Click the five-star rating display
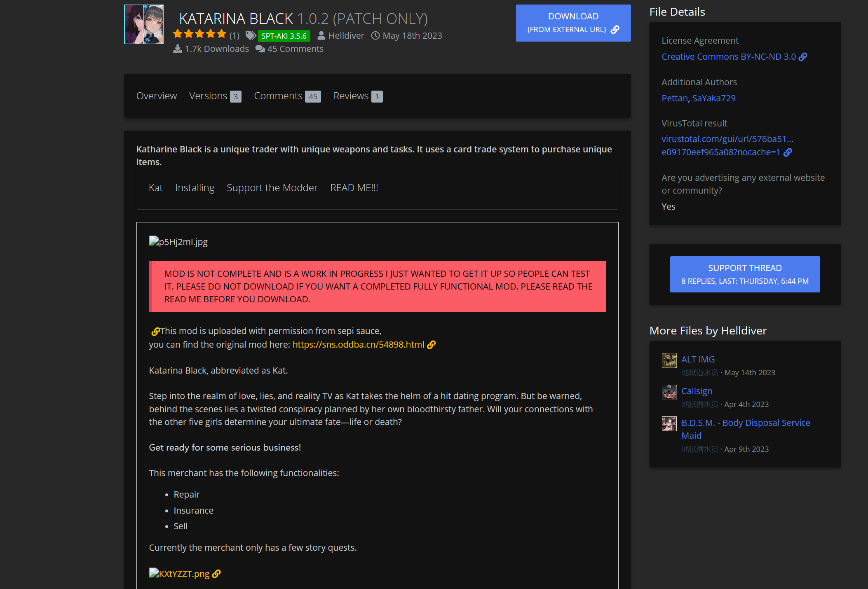 (199, 34)
